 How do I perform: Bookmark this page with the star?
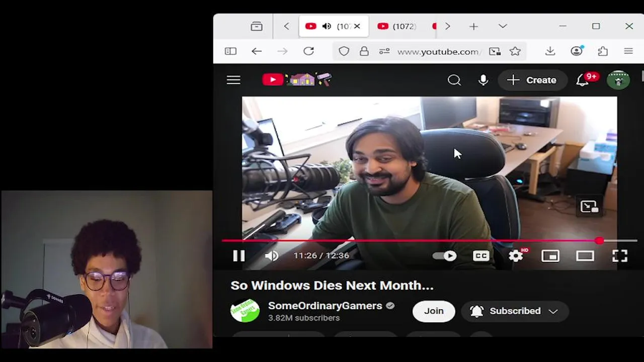(x=515, y=51)
